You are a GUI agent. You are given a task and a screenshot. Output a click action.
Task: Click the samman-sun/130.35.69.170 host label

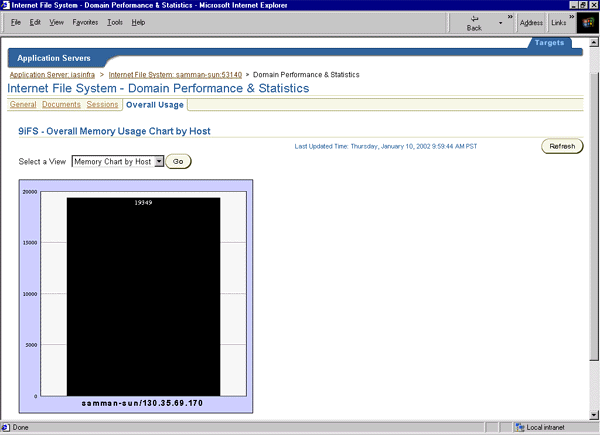click(x=142, y=403)
